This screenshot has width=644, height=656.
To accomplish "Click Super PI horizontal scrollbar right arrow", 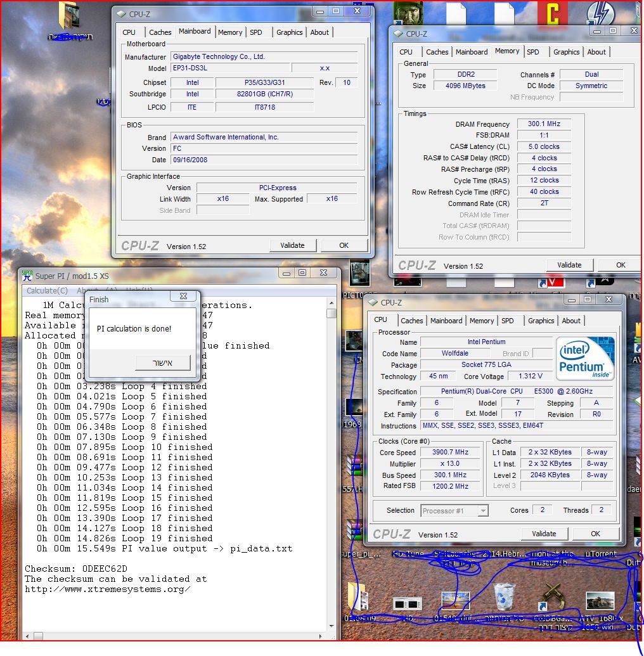I will click(321, 636).
